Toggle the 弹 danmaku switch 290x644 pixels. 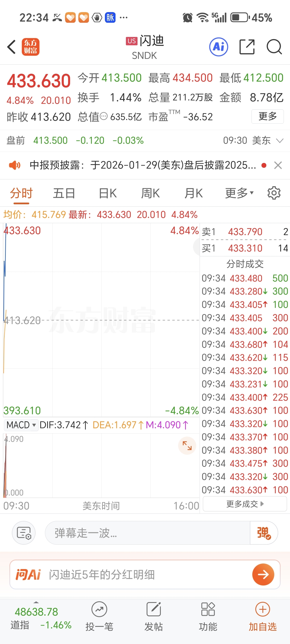click(263, 533)
